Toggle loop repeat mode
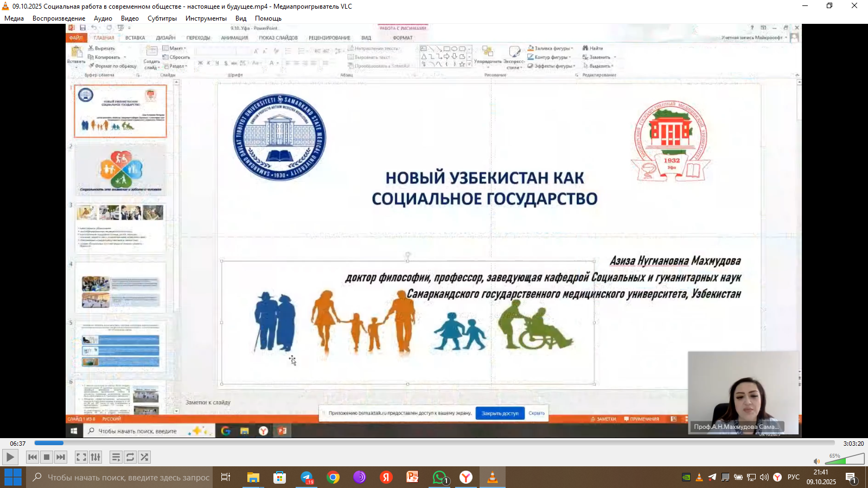Viewport: 868px width, 488px height. tap(130, 457)
